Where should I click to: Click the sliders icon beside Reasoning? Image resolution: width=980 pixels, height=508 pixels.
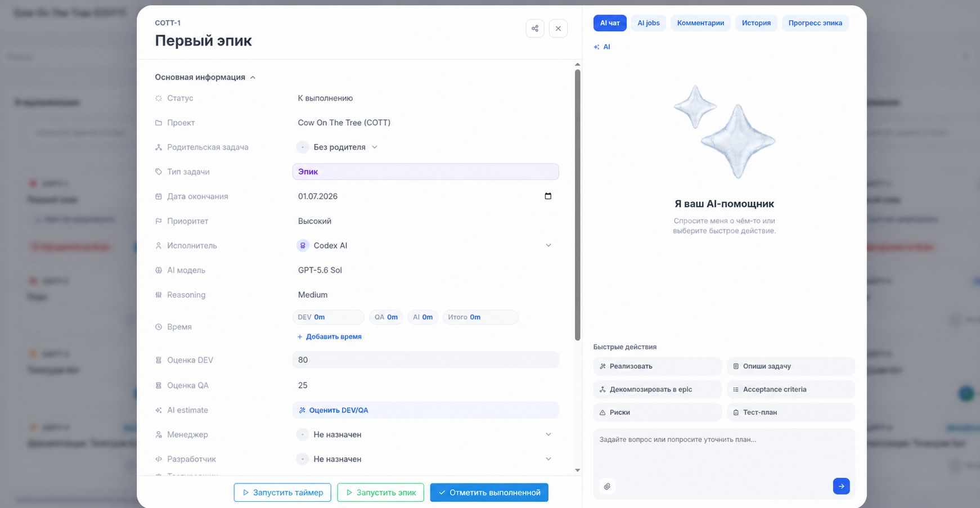pos(159,295)
